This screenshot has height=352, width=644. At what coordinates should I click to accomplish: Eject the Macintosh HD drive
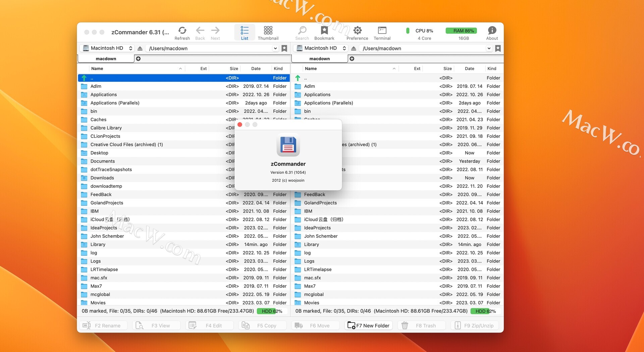[140, 48]
